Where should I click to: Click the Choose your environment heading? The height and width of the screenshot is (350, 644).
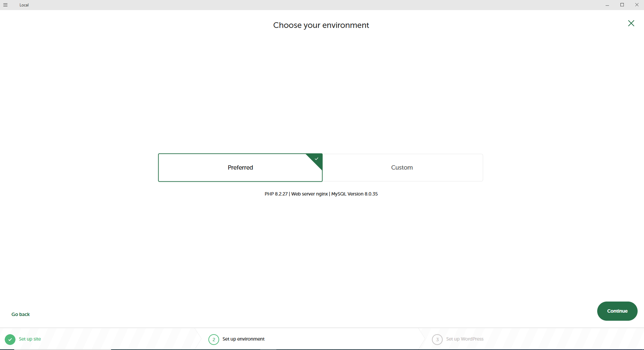[x=321, y=25]
